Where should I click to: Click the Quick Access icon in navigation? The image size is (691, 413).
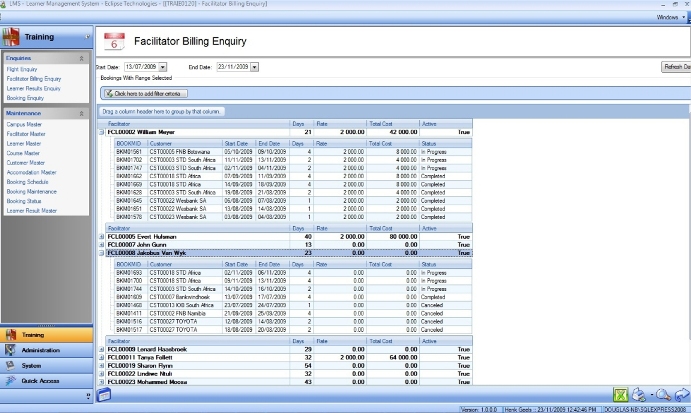pos(11,380)
